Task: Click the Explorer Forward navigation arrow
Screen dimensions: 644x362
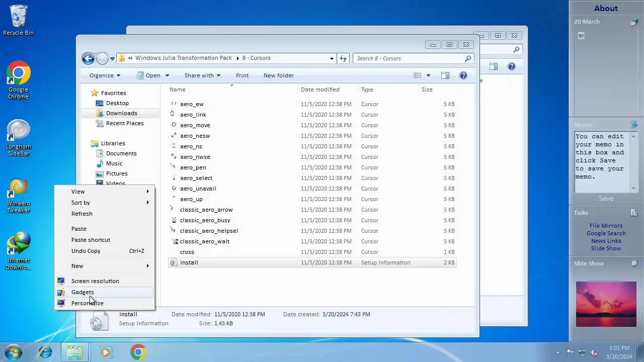Action: (x=102, y=58)
